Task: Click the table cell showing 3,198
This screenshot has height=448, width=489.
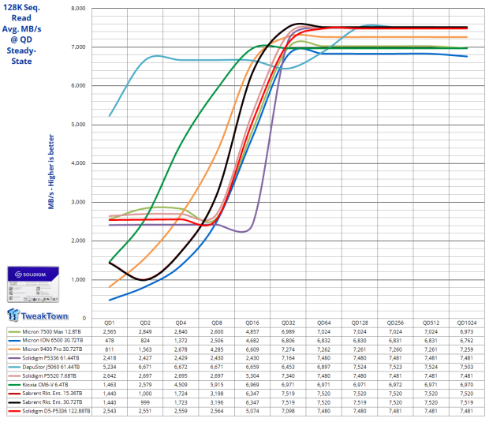Action: [217, 394]
